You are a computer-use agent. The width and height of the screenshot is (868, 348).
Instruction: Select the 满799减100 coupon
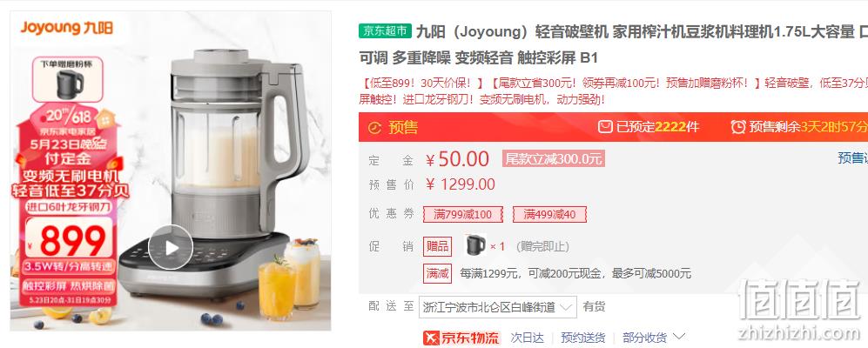463,214
